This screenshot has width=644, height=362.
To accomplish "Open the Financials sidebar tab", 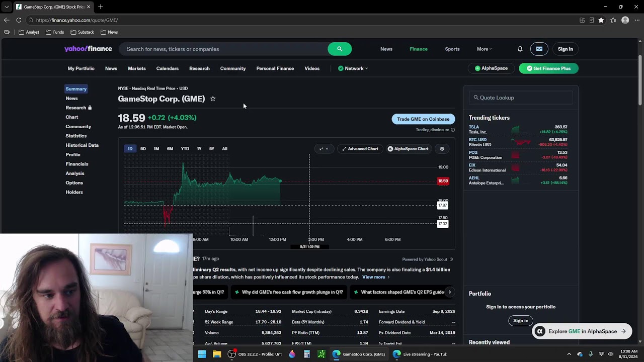I will coord(77,164).
